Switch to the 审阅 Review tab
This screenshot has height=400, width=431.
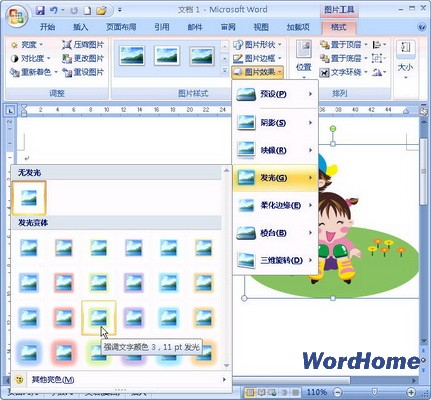point(228,27)
